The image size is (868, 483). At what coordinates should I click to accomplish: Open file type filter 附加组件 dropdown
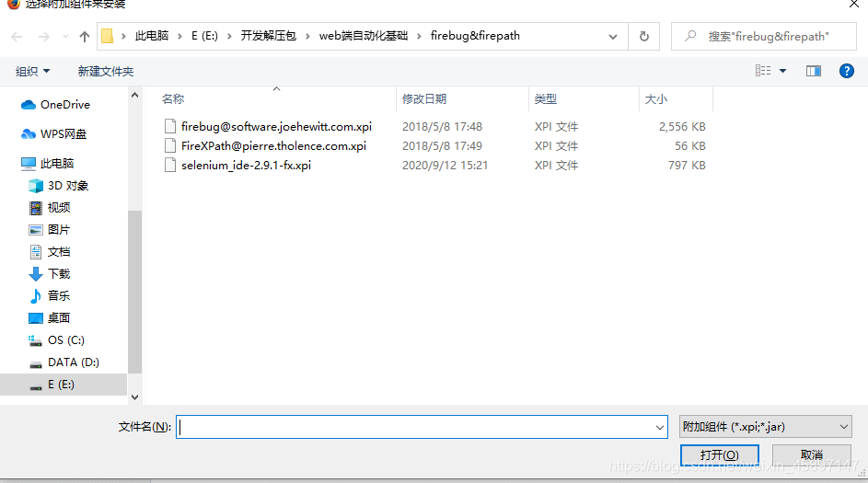click(766, 427)
